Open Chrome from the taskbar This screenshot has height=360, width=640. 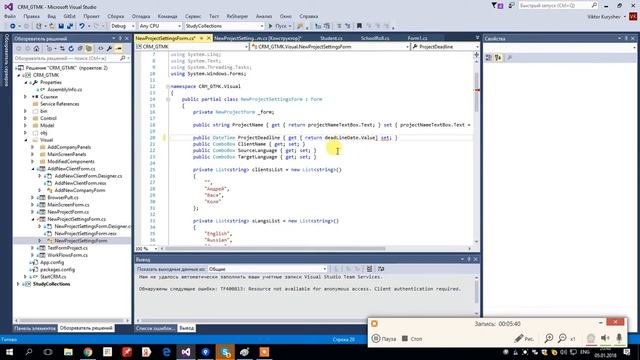coord(88,352)
